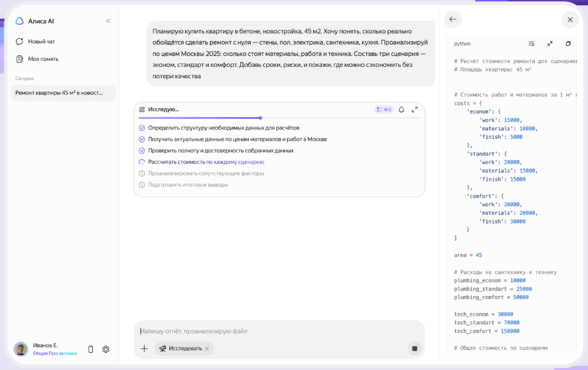This screenshot has height=370, width=588.
Task: Open the 4/6 checklist counter
Action: [383, 109]
